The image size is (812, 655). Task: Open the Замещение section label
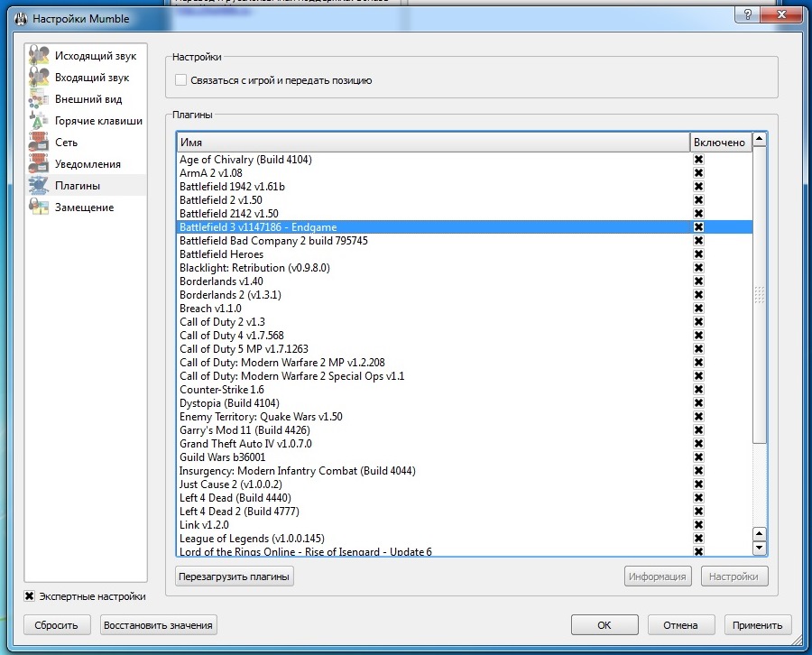[85, 208]
